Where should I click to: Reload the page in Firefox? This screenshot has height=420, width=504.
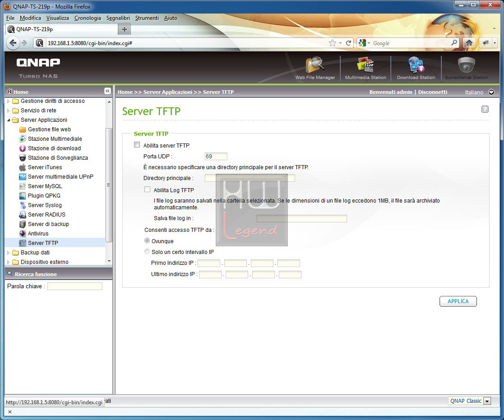[348, 43]
